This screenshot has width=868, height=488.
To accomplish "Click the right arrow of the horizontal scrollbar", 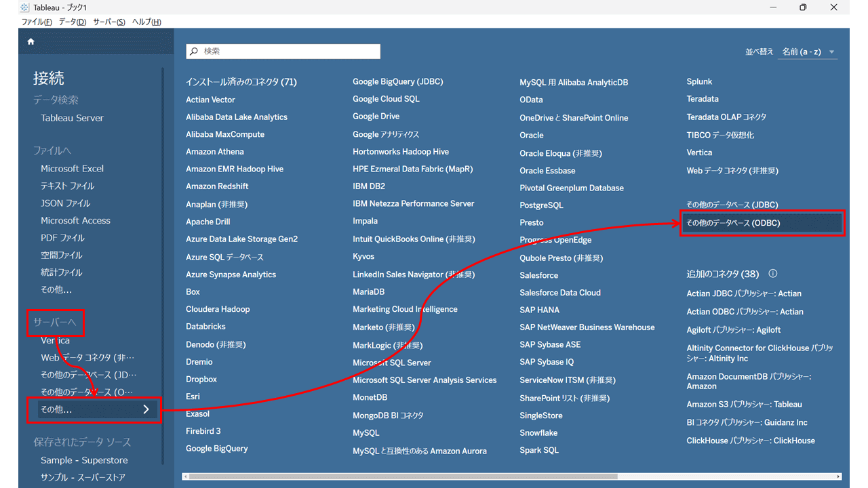I will [838, 476].
